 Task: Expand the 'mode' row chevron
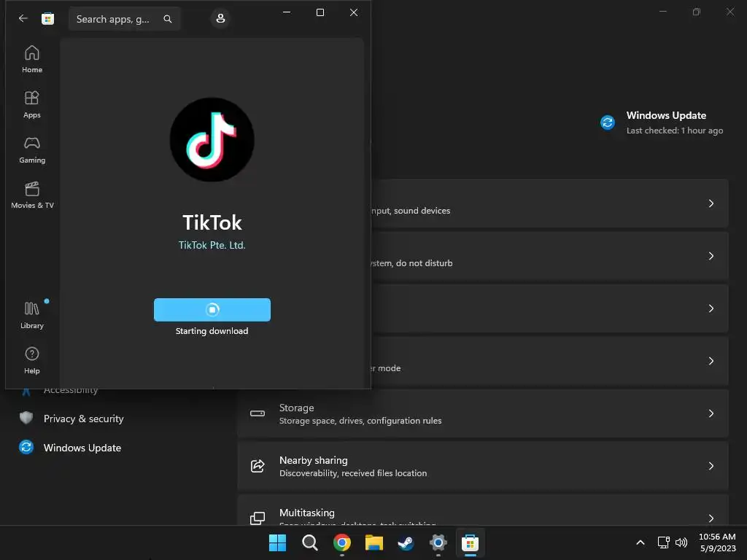[711, 361]
